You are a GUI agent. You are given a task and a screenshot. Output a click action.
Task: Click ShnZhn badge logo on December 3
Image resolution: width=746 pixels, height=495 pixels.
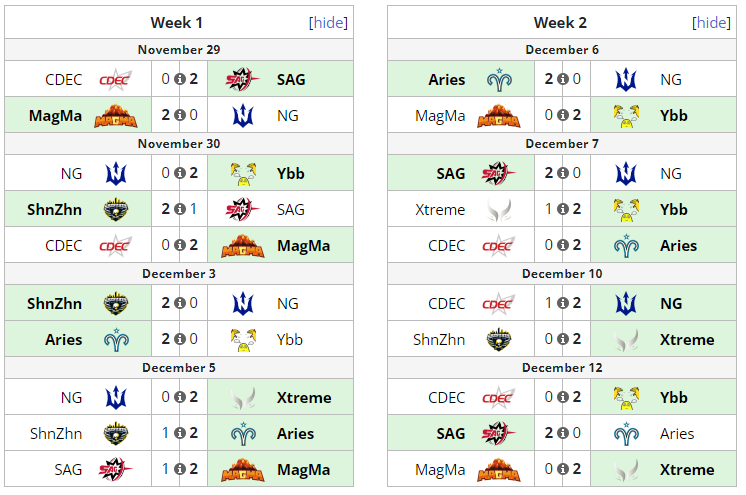(x=116, y=304)
